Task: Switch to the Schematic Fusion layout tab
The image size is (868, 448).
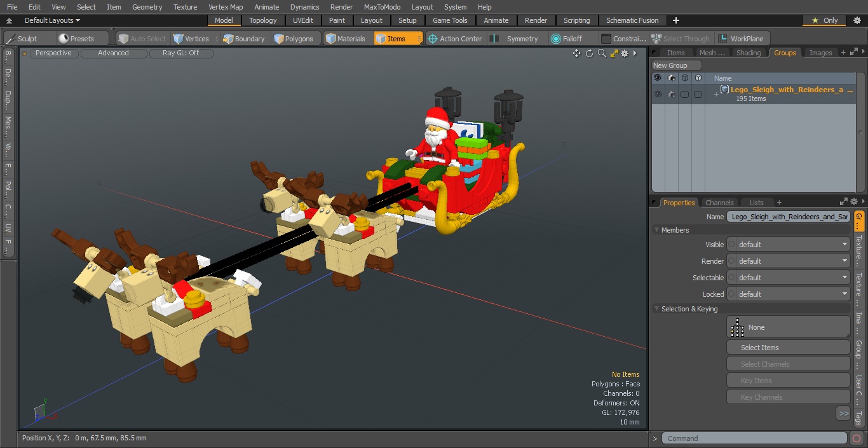Action: click(632, 20)
